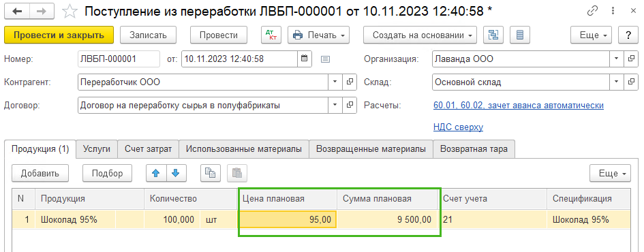Switch to the Возвращенные материалы tab
Viewport: 644px width, 252px height.
(371, 149)
